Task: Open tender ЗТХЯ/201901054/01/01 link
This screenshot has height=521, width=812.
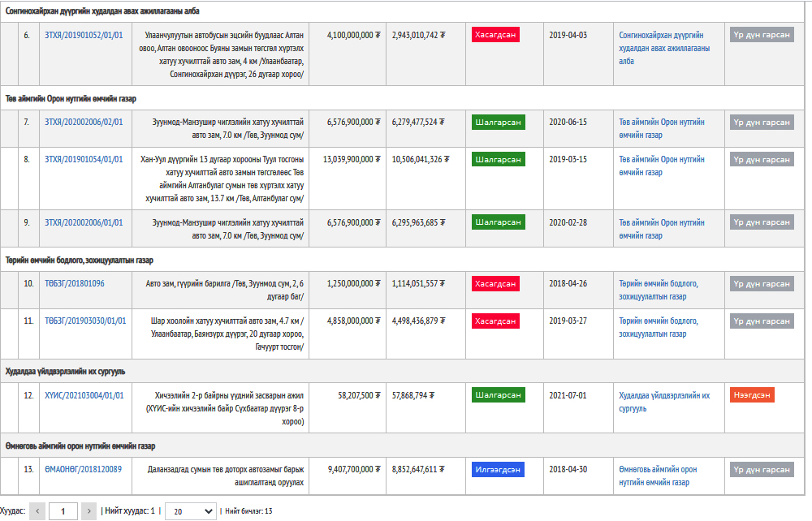Action: pyautogui.click(x=84, y=160)
